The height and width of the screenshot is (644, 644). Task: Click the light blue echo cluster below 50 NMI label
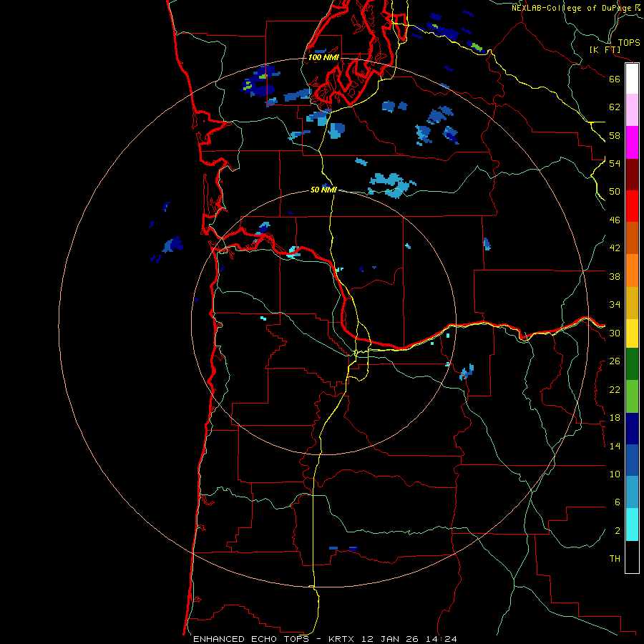tap(392, 185)
